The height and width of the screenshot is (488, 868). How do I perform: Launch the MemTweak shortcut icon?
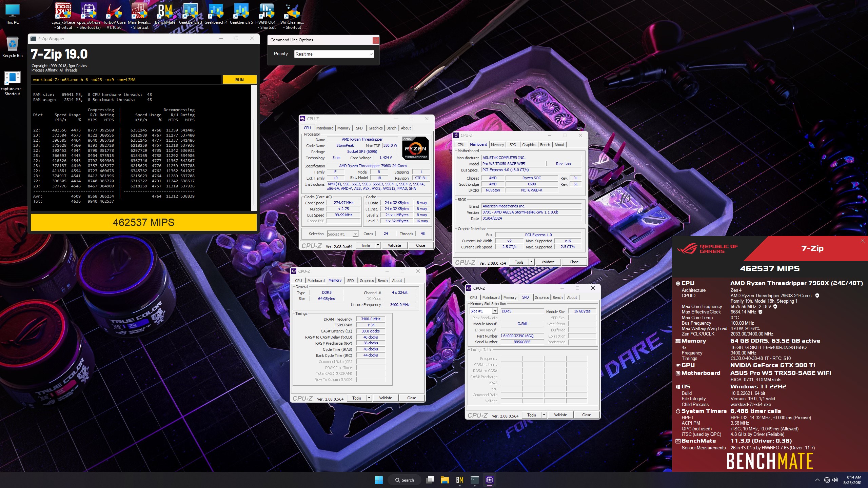click(x=140, y=15)
